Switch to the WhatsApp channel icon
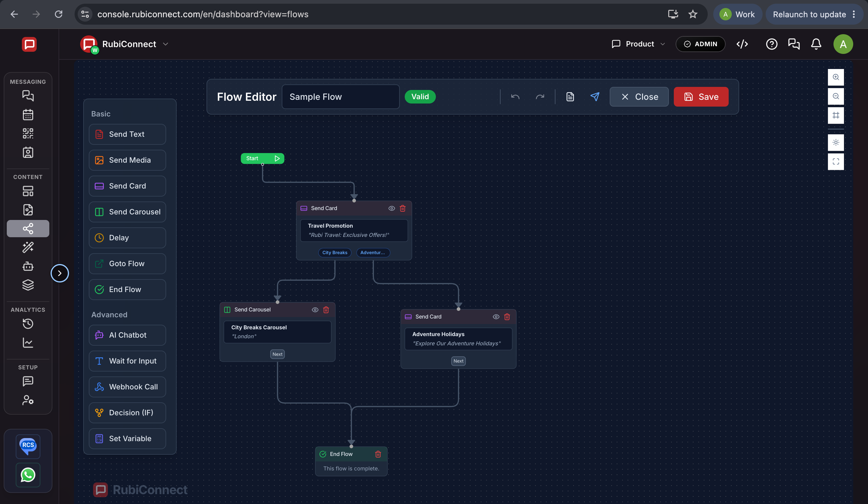Screen dimensions: 868x504 click(x=28, y=475)
